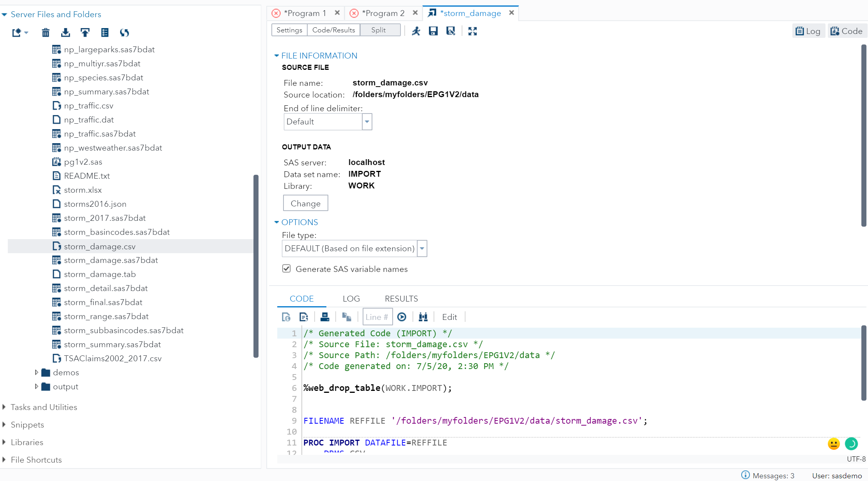Expand the demos folder
Image resolution: width=868 pixels, height=481 pixels.
(37, 373)
